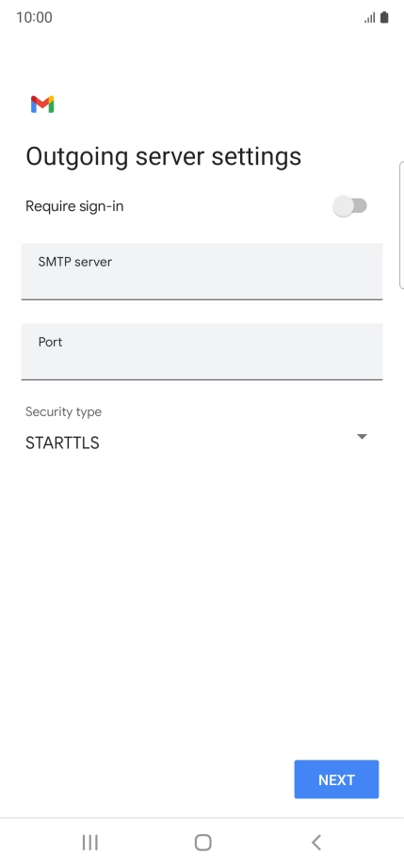Screen dimensions: 404x868
Task: Tap the Gmail logo icon
Action: coord(42,104)
